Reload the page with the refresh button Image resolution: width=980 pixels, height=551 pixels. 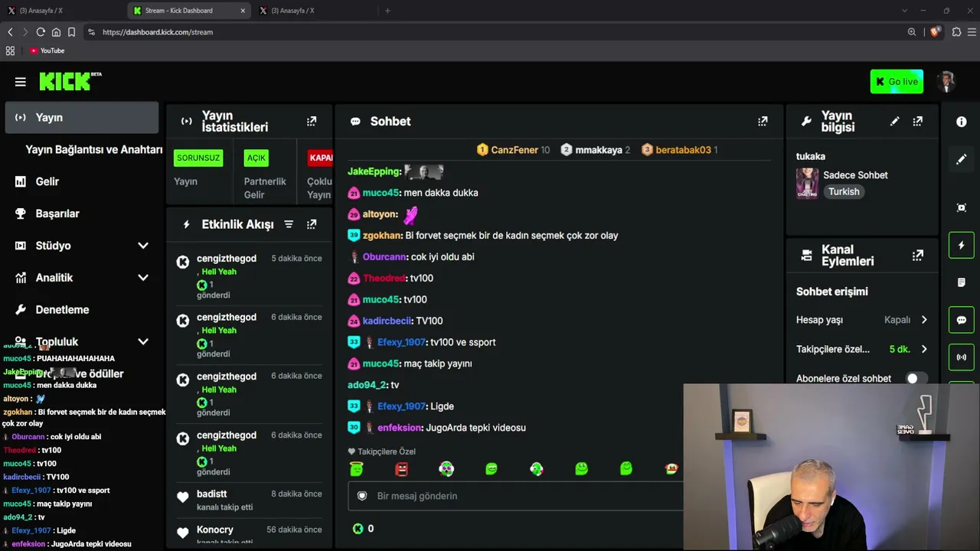pos(41,32)
